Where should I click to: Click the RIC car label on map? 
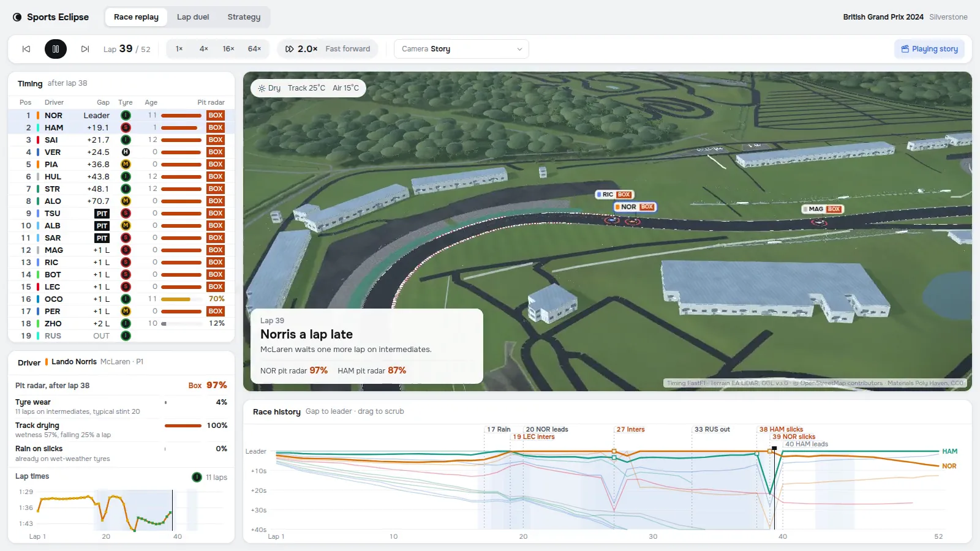[x=614, y=195]
